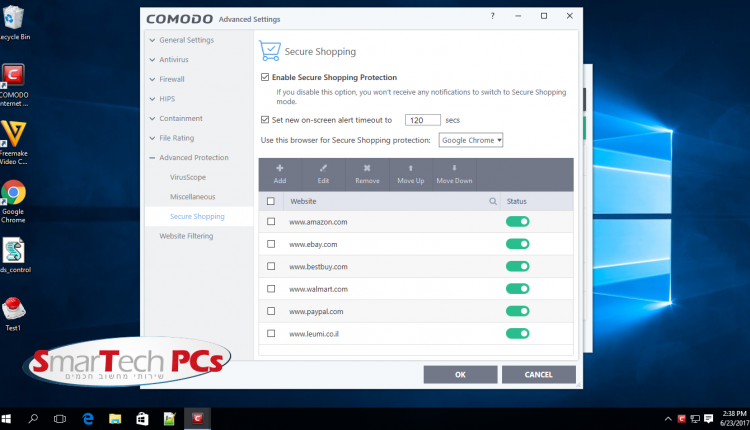Viewport: 750px width, 430px height.
Task: Open Action Center notifications icon
Action: pos(708,419)
